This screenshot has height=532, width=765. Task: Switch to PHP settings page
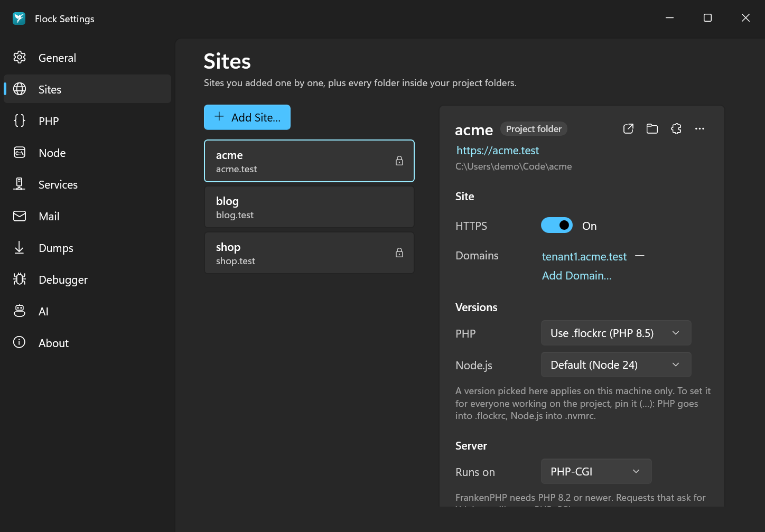[x=87, y=121]
